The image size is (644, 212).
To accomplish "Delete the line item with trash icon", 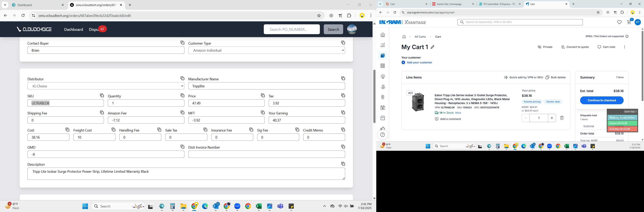I will click(x=562, y=118).
